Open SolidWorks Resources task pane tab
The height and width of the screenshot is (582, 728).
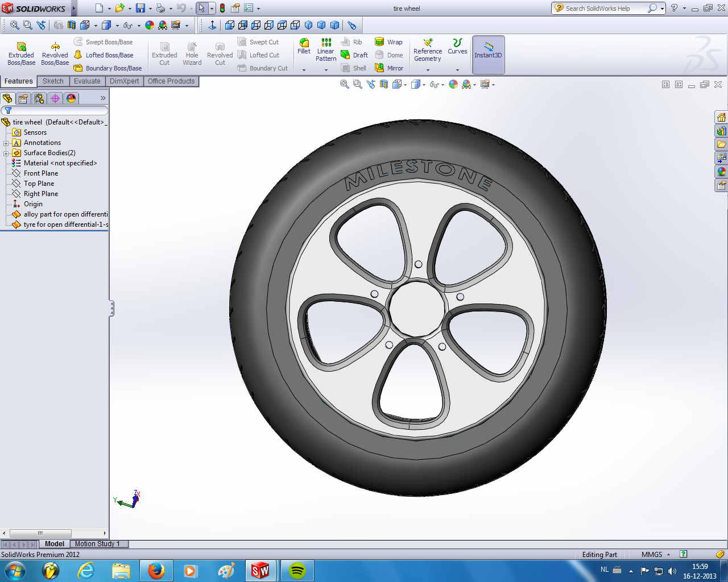point(721,117)
